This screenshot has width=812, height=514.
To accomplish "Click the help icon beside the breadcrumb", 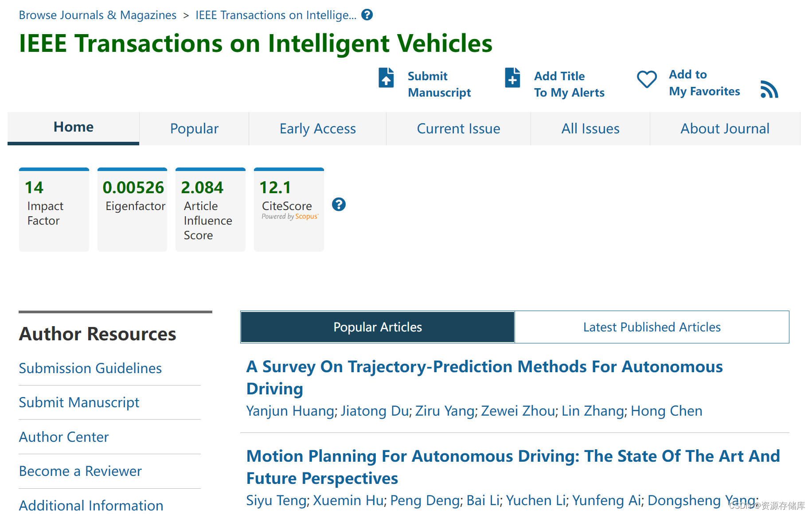I will pyautogui.click(x=367, y=15).
